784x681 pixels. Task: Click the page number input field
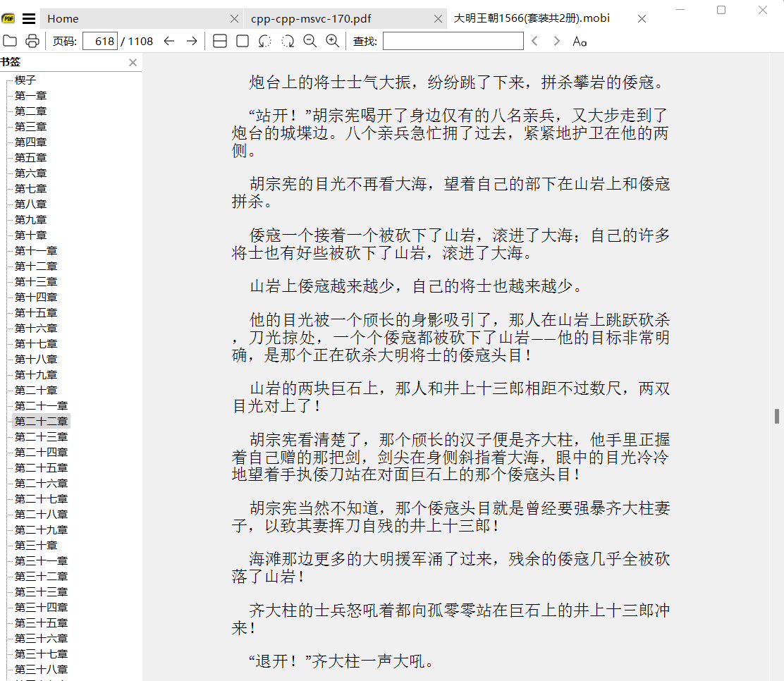click(x=100, y=41)
